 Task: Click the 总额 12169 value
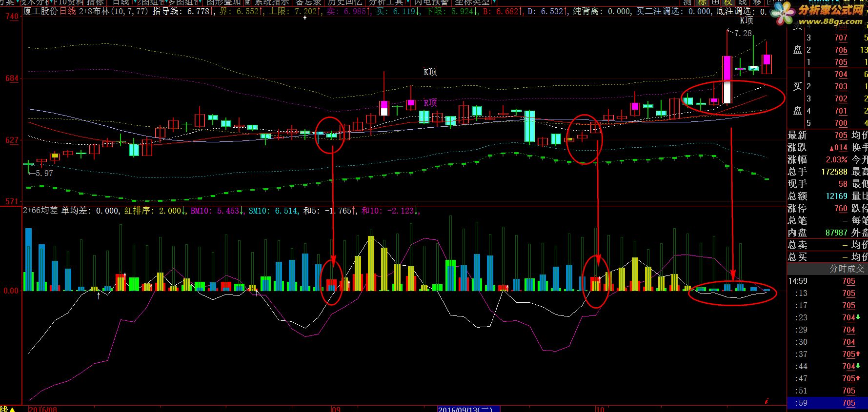click(836, 196)
